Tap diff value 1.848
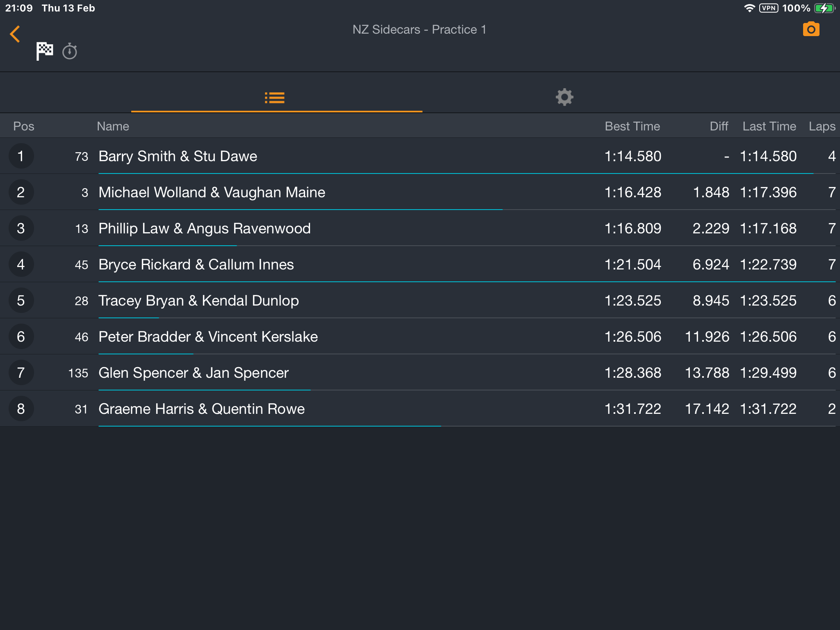The width and height of the screenshot is (840, 630). tap(711, 192)
